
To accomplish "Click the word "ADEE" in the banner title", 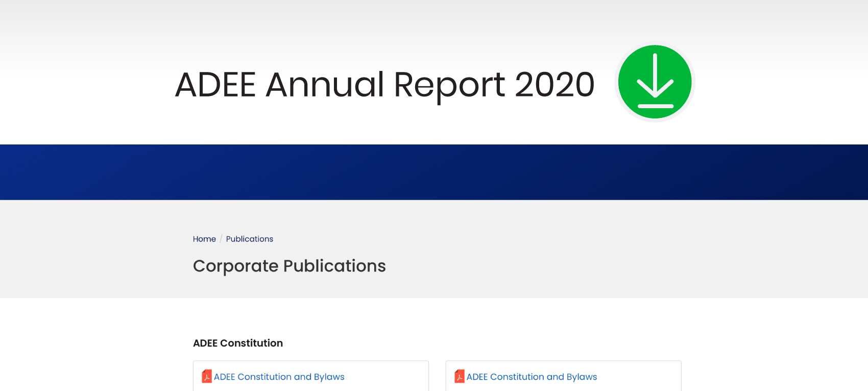I will 215,84.
